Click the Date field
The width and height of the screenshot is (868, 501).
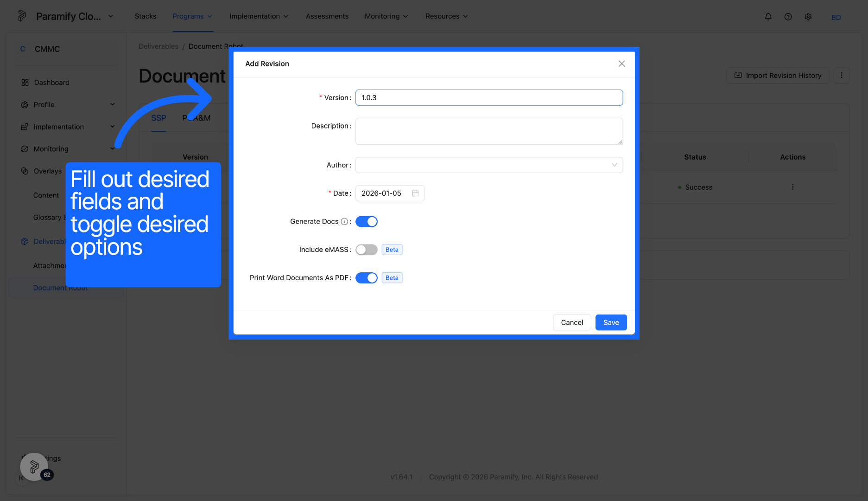point(390,193)
